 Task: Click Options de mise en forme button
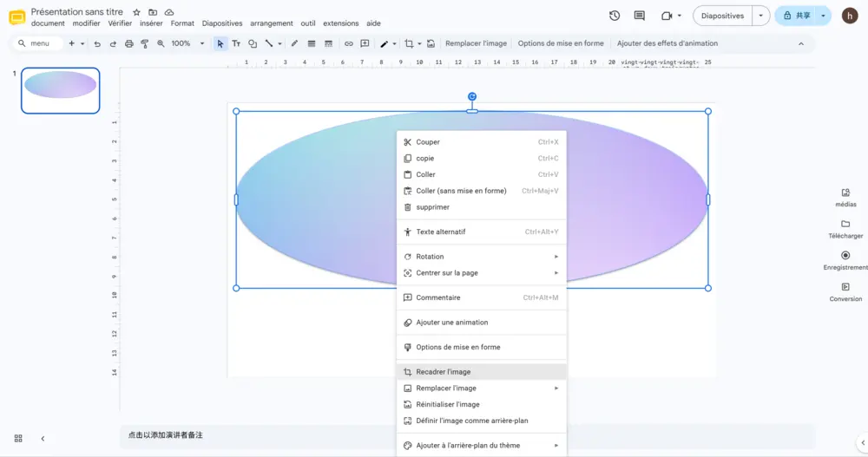coord(561,43)
